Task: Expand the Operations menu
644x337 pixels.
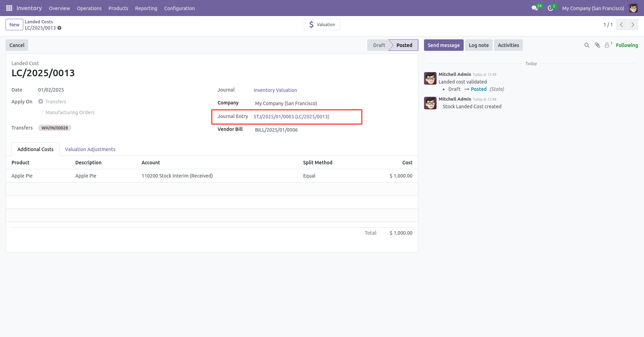Action: click(89, 8)
